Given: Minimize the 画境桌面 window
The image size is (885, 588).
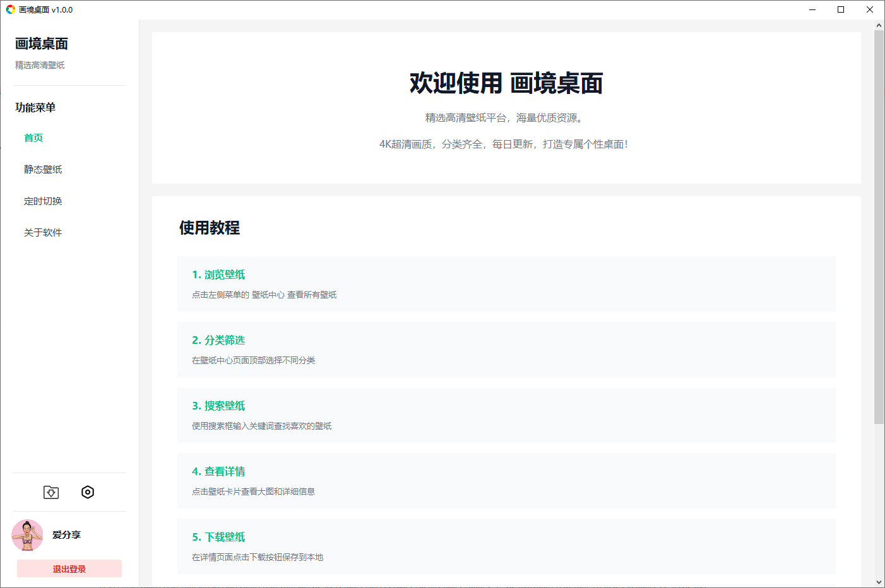Looking at the screenshot, I should click(812, 9).
